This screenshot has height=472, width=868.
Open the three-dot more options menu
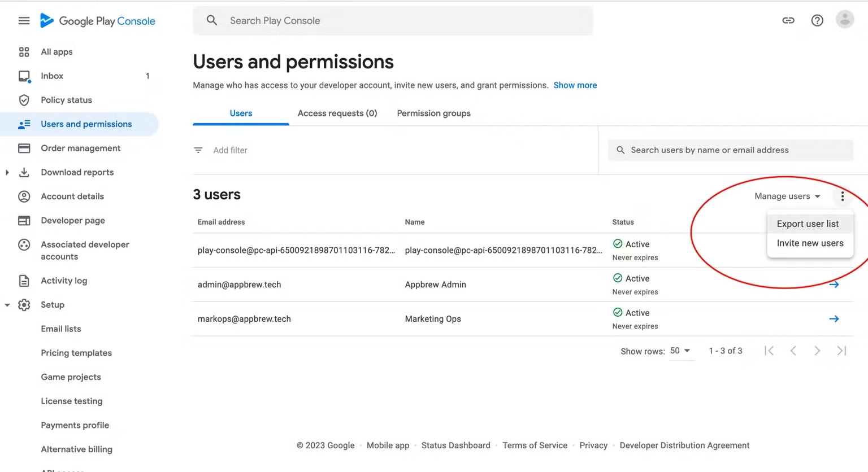point(842,196)
